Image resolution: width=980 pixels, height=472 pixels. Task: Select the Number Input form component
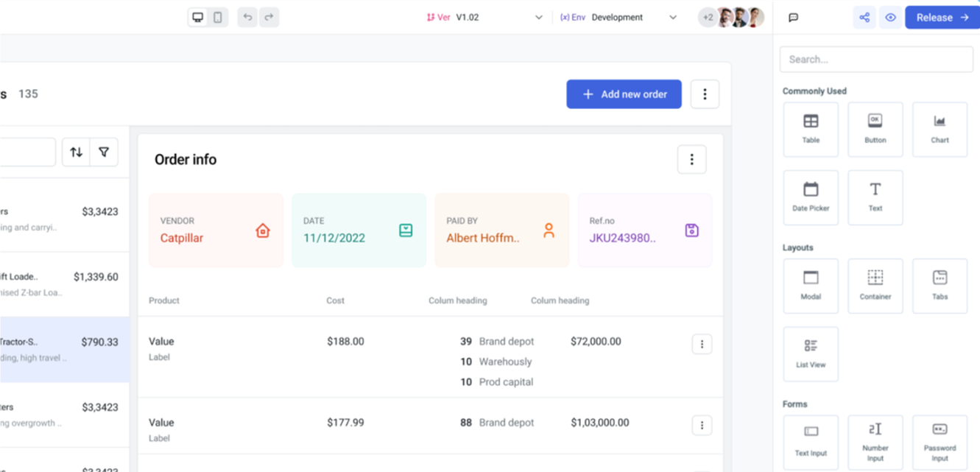point(875,442)
